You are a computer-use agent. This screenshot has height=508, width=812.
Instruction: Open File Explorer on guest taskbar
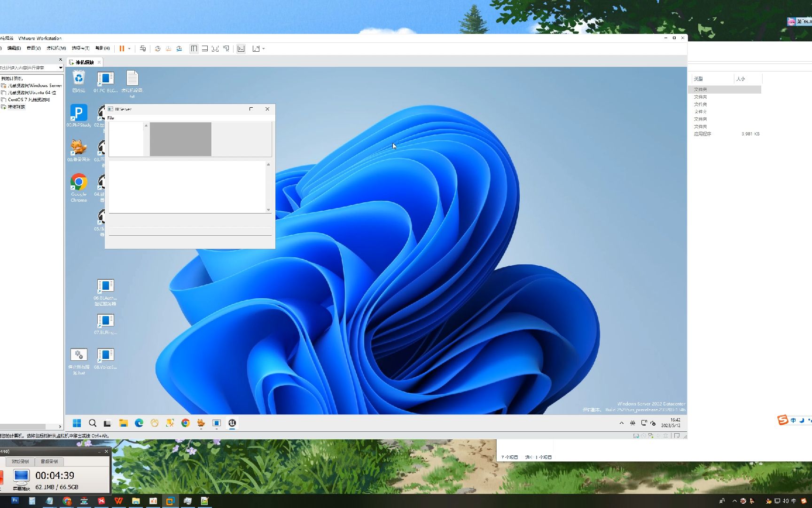pos(123,423)
